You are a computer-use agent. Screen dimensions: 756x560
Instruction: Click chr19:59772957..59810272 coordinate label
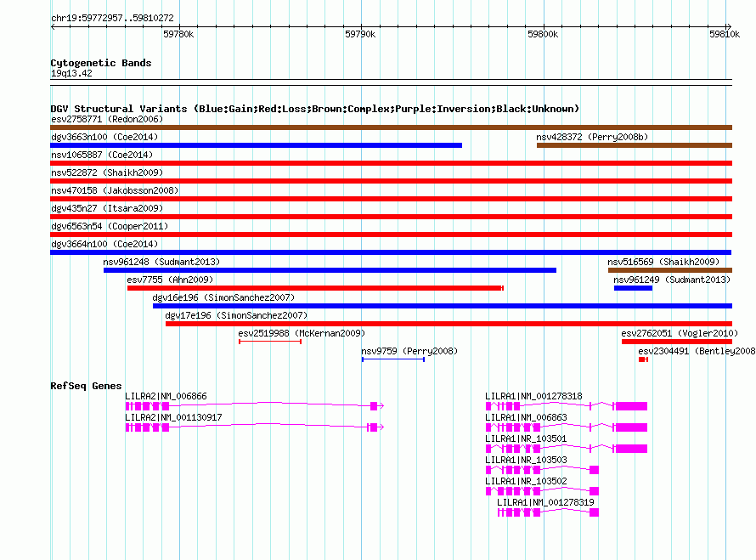(112, 18)
